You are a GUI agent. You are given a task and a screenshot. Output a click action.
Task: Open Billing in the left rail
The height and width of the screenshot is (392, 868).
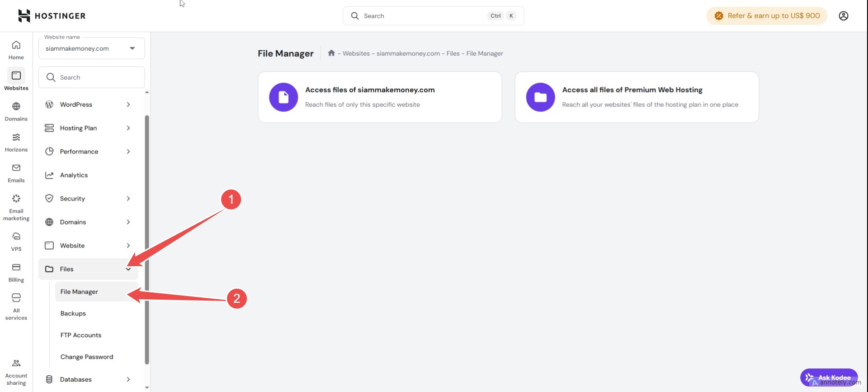pos(16,272)
